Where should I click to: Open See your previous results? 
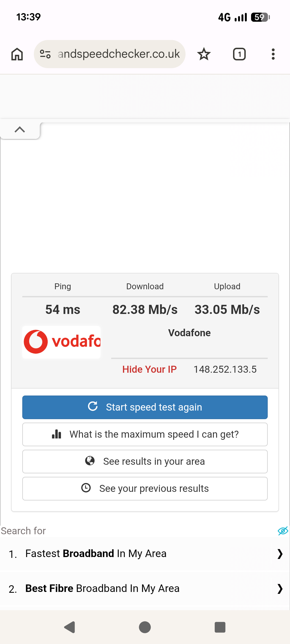145,489
